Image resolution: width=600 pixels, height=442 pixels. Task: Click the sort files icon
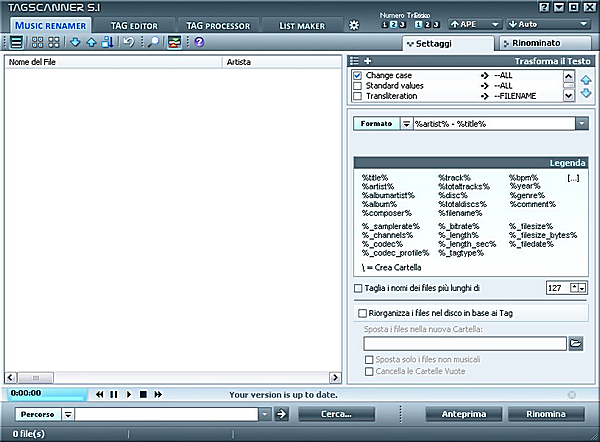[108, 42]
